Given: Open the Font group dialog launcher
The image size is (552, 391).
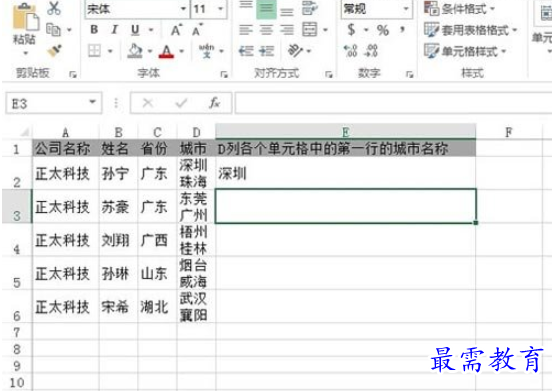Looking at the screenshot, I should click(x=224, y=74).
